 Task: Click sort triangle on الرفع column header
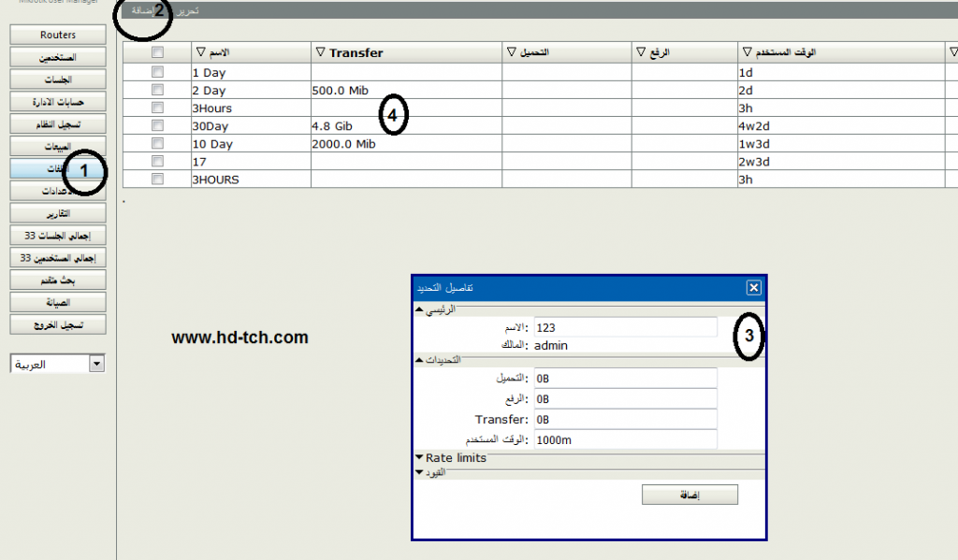(x=641, y=53)
